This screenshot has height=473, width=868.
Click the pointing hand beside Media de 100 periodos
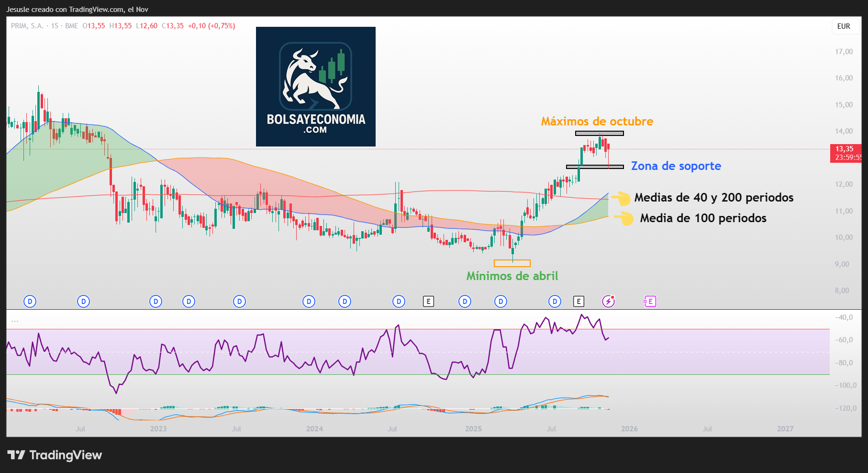[x=623, y=218]
